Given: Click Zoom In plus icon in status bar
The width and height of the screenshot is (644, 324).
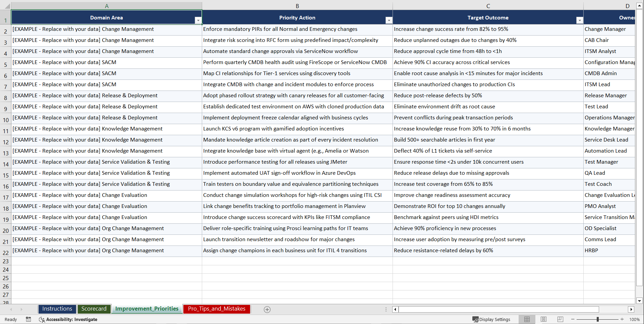Looking at the screenshot, I should [x=622, y=319].
